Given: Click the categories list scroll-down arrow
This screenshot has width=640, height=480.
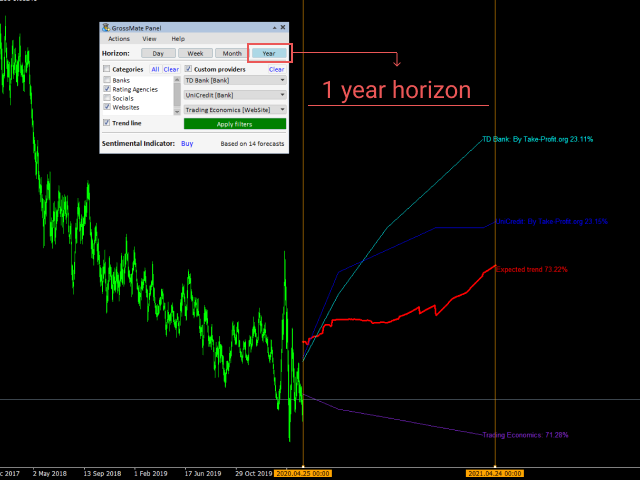Looking at the screenshot, I should (x=177, y=111).
